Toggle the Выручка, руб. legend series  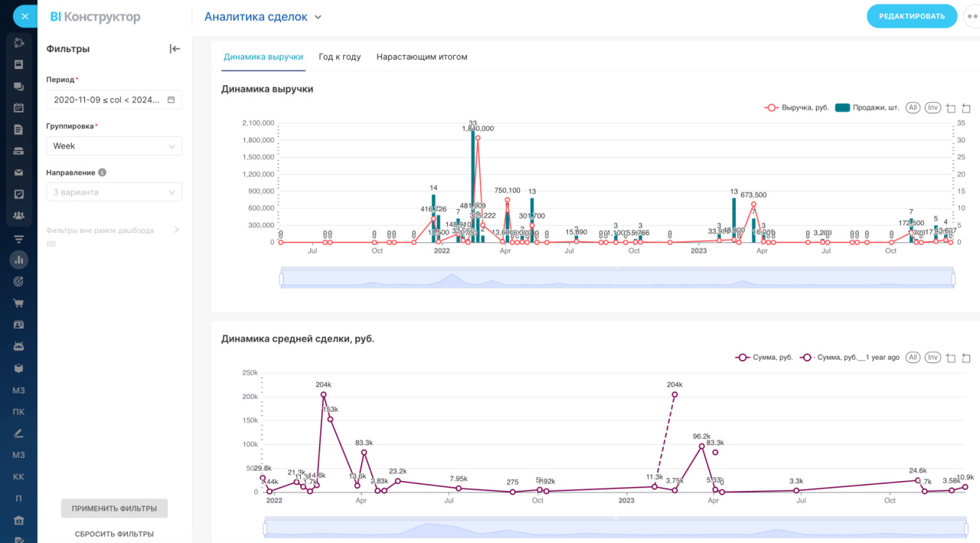[796, 108]
